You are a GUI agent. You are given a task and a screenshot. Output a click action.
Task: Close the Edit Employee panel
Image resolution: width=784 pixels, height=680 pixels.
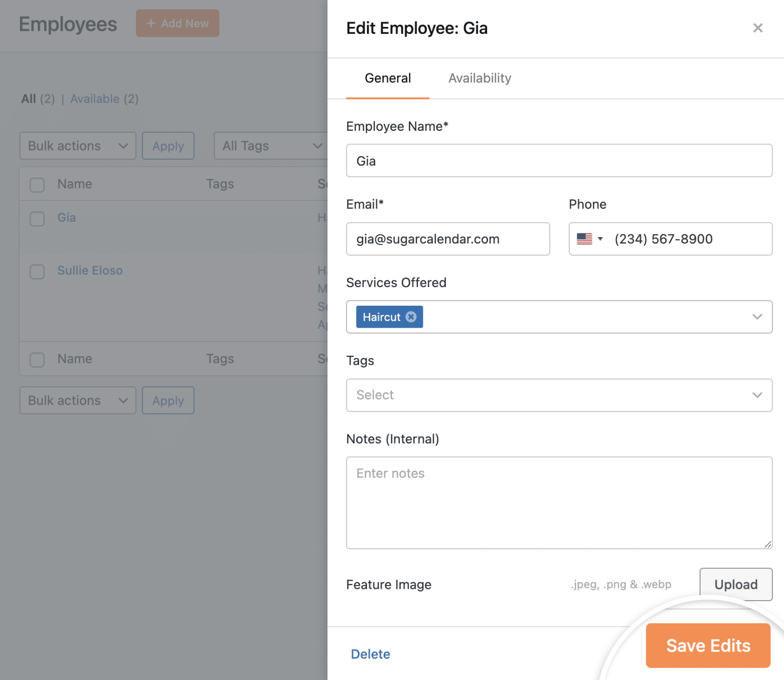tap(758, 28)
